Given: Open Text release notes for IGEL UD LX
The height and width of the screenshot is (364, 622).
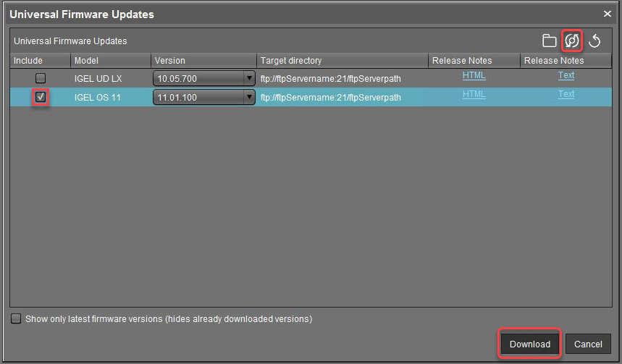Looking at the screenshot, I should 566,75.
